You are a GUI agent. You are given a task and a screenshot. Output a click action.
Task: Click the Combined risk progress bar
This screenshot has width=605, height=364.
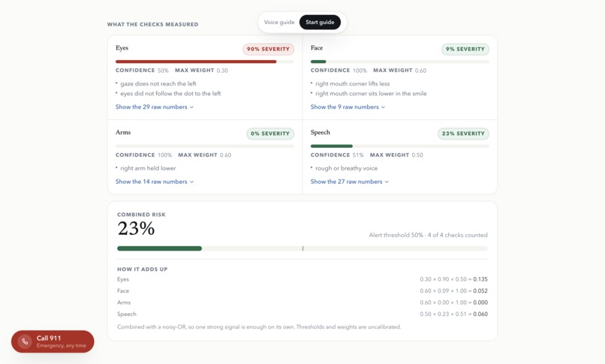(302, 248)
